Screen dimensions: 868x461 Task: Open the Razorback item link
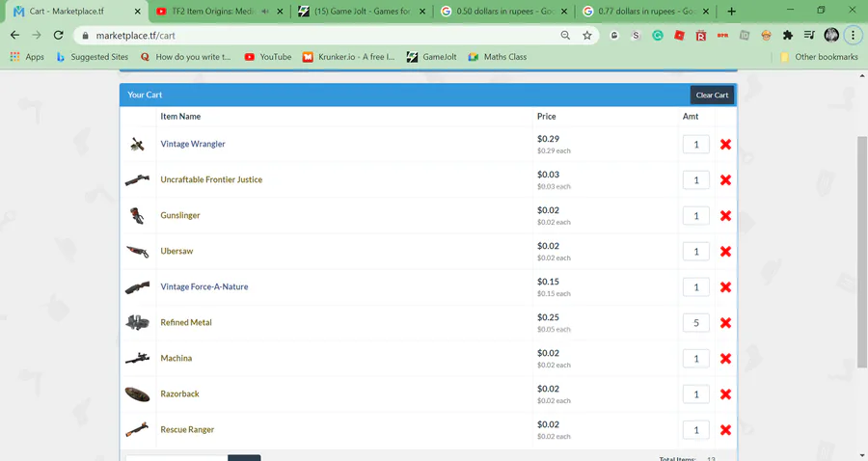(180, 393)
